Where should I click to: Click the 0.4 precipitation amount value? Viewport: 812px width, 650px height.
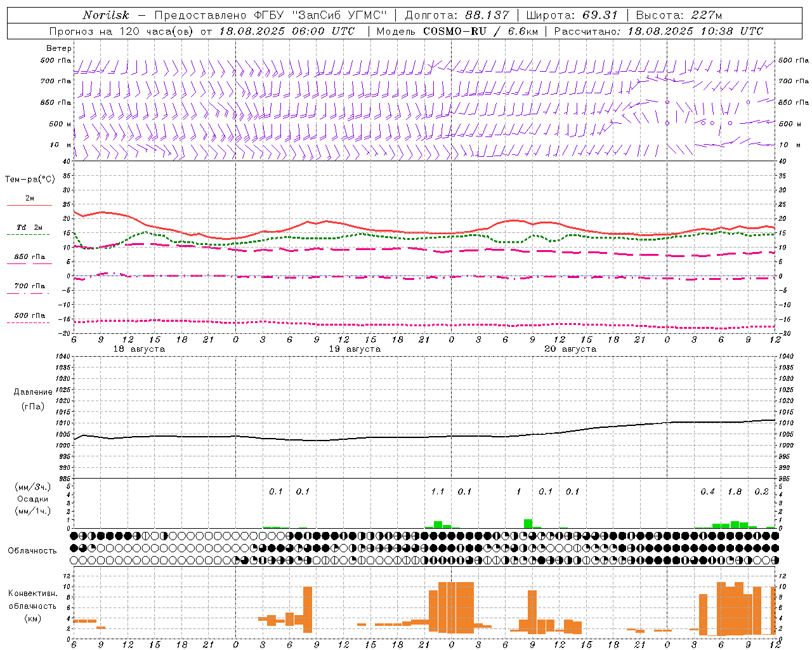pyautogui.click(x=708, y=492)
